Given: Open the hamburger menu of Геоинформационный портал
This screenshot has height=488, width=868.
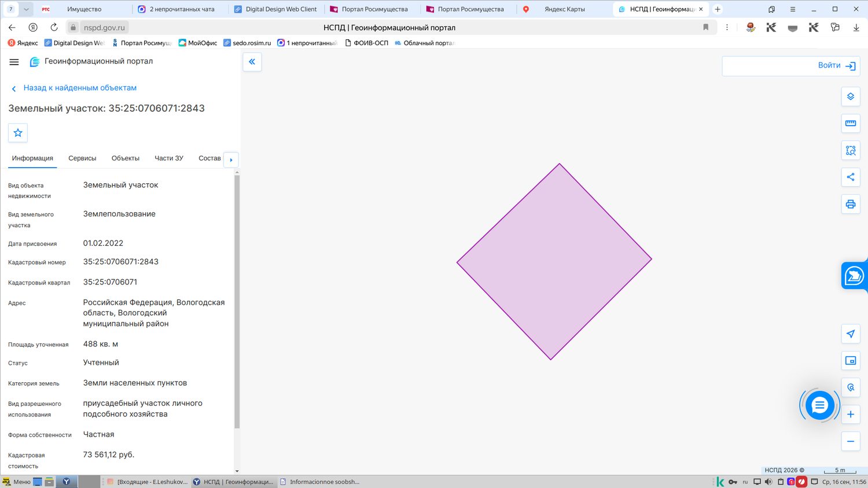Looking at the screenshot, I should (14, 62).
